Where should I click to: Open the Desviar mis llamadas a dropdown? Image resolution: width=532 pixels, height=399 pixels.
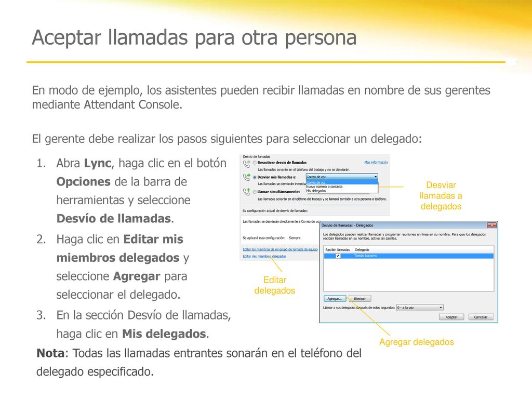tap(342, 177)
